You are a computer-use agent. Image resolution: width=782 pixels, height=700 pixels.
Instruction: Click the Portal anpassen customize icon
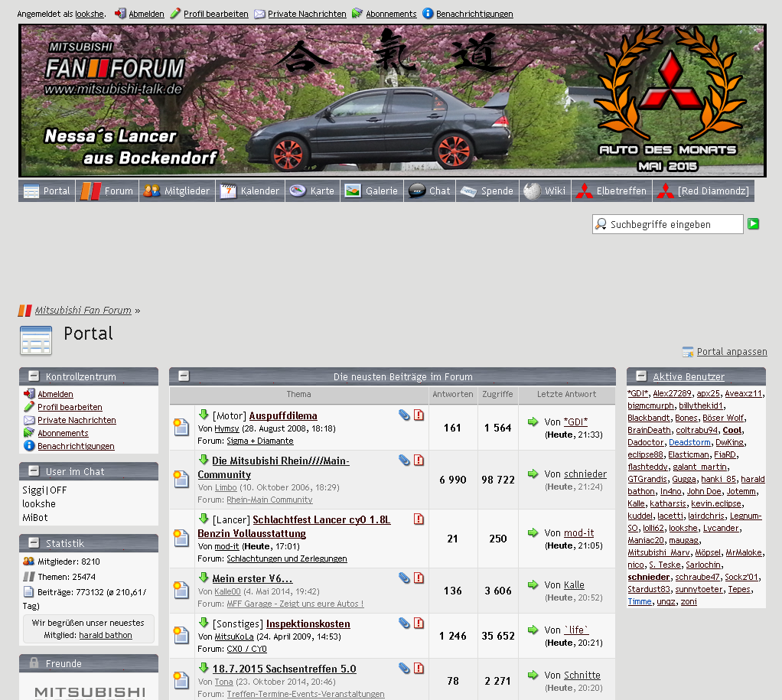pyautogui.click(x=688, y=352)
